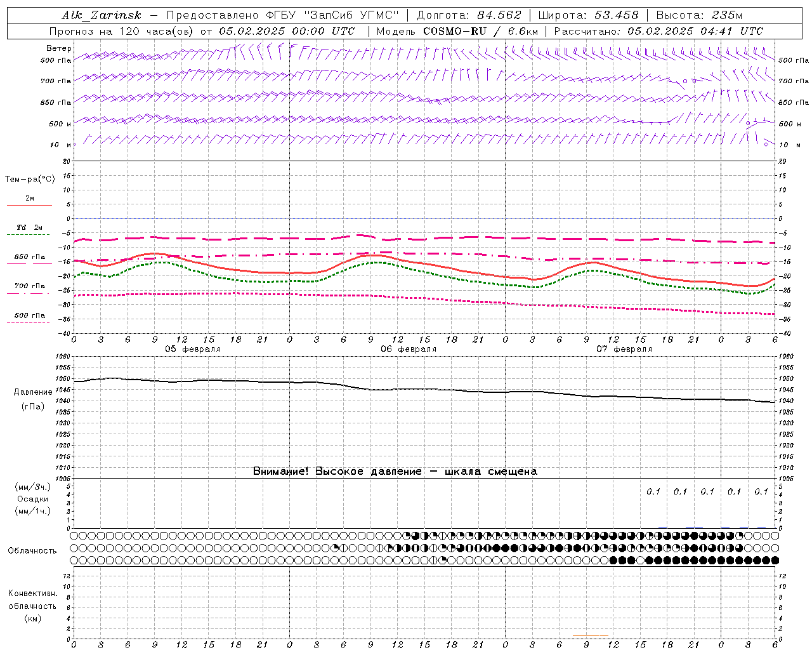Click the left 700 гПа wind level label
The image size is (812, 650).
[56, 81]
